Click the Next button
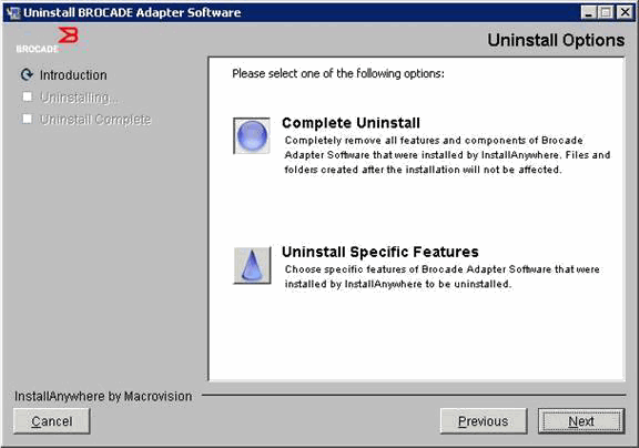639x448 pixels. click(581, 421)
